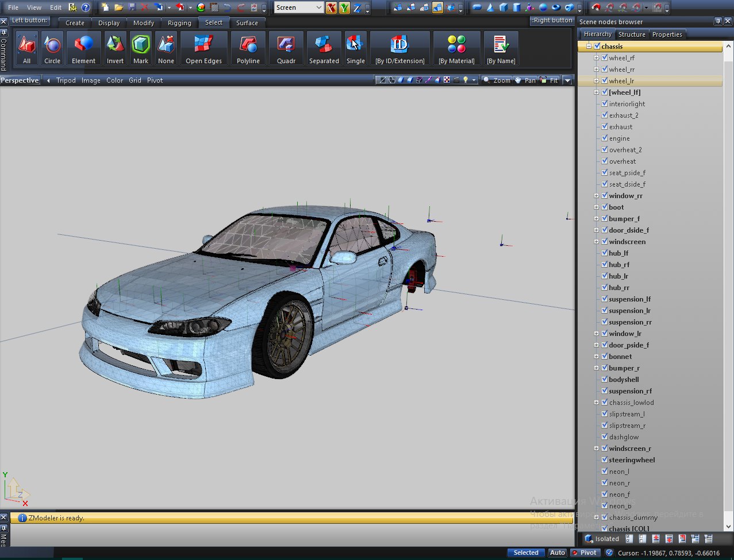The image size is (734, 560).
Task: Expand the wheel_rf tree node
Action: click(x=596, y=58)
